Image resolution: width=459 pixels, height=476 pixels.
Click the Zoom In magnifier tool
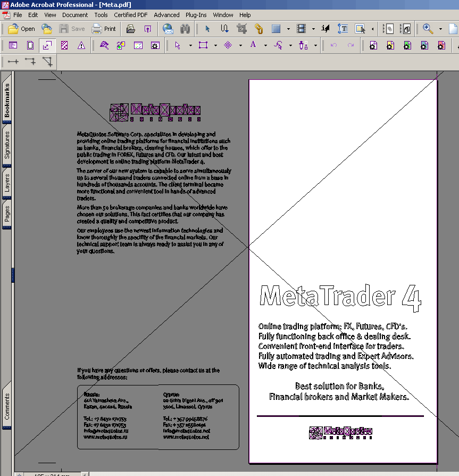tap(428, 29)
